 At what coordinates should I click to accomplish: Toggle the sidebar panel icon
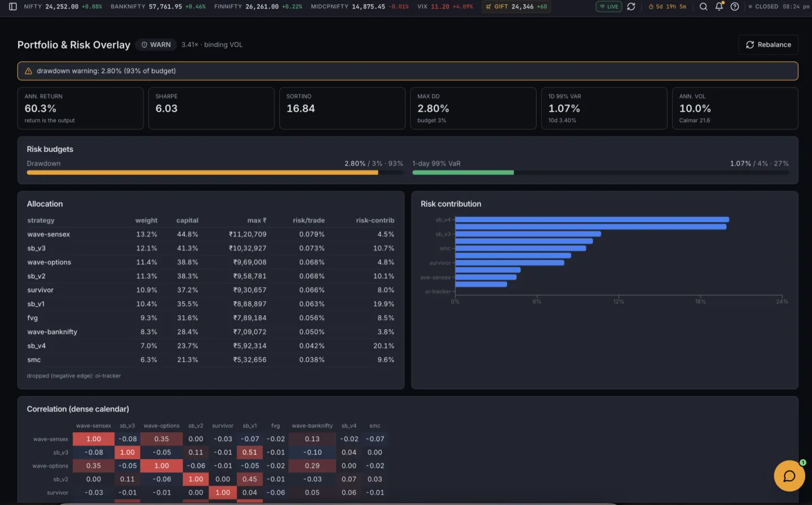(13, 7)
